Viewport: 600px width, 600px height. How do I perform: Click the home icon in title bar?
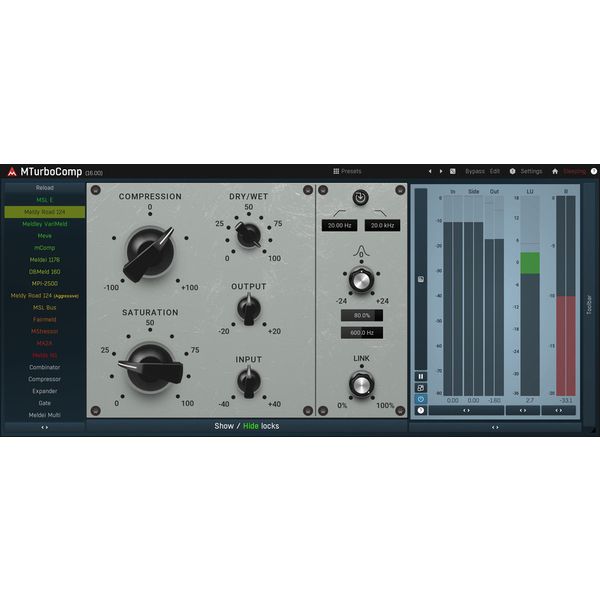[x=555, y=171]
